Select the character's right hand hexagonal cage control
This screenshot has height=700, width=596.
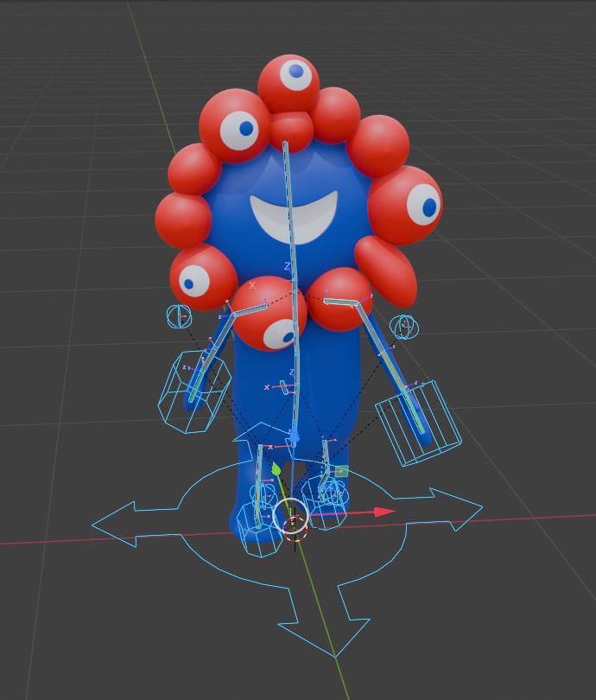click(194, 392)
